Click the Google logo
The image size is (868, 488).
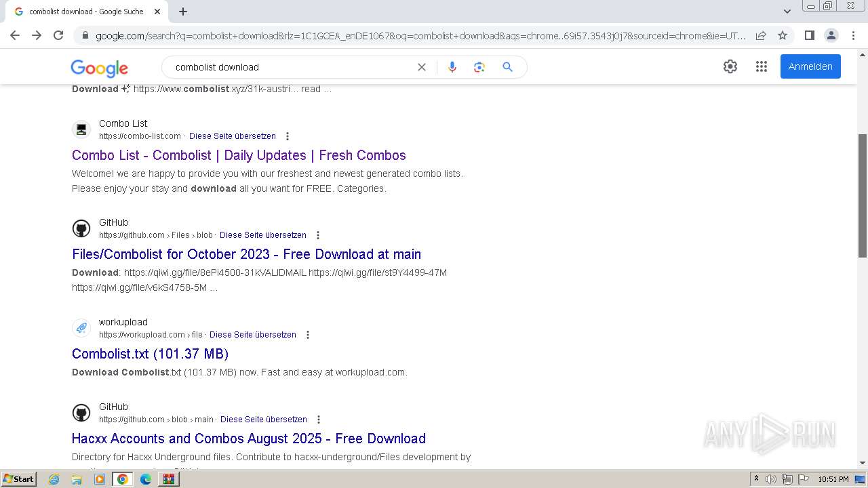pyautogui.click(x=99, y=68)
